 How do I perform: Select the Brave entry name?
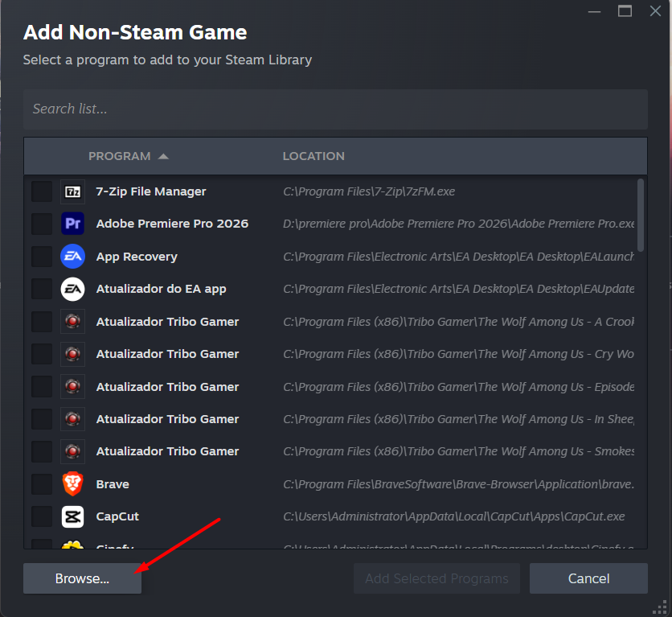point(113,484)
